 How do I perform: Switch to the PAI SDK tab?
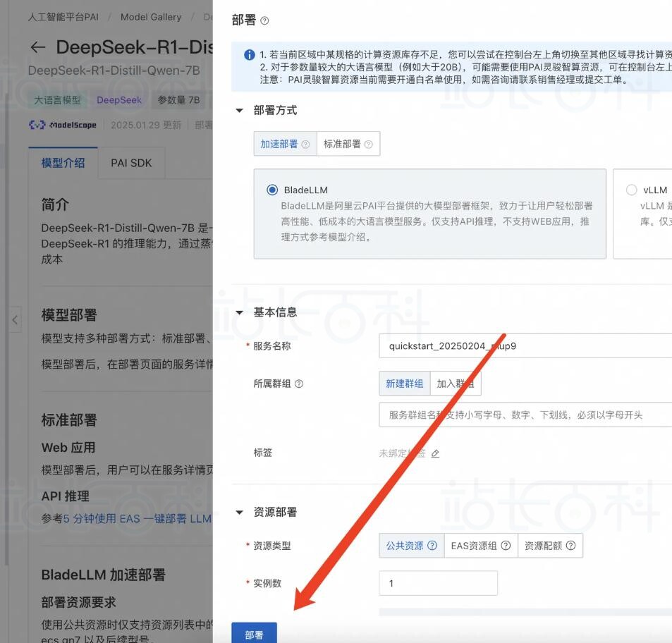[x=131, y=163]
